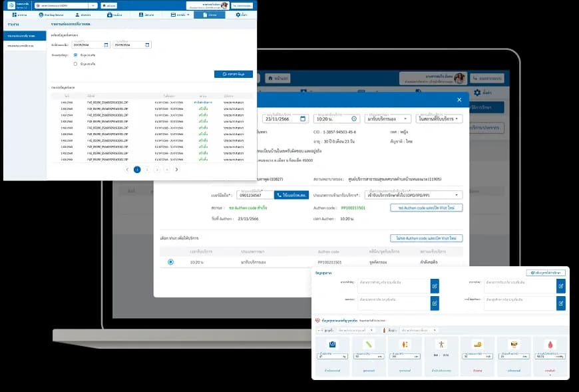The height and width of the screenshot is (392, 579).
Task: Click heart icon beside vital signs heading
Action: pyautogui.click(x=317, y=320)
